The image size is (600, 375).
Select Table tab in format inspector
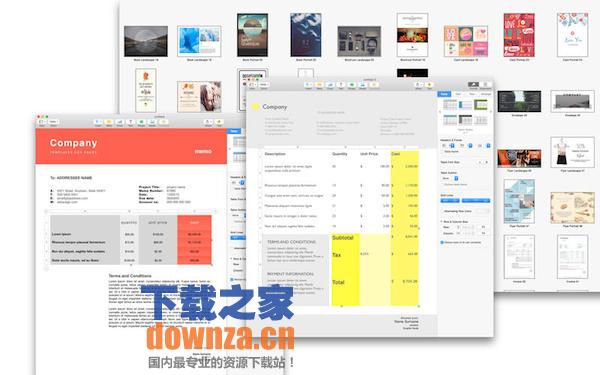(444, 94)
